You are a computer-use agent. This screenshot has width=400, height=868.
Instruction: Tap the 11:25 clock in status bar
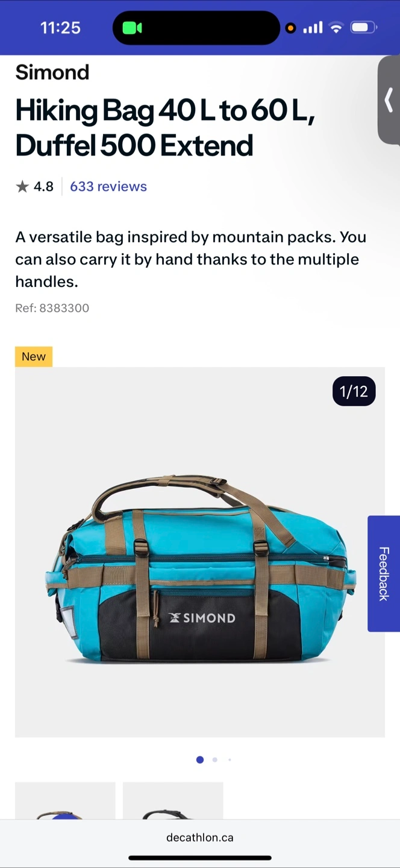pyautogui.click(x=60, y=28)
